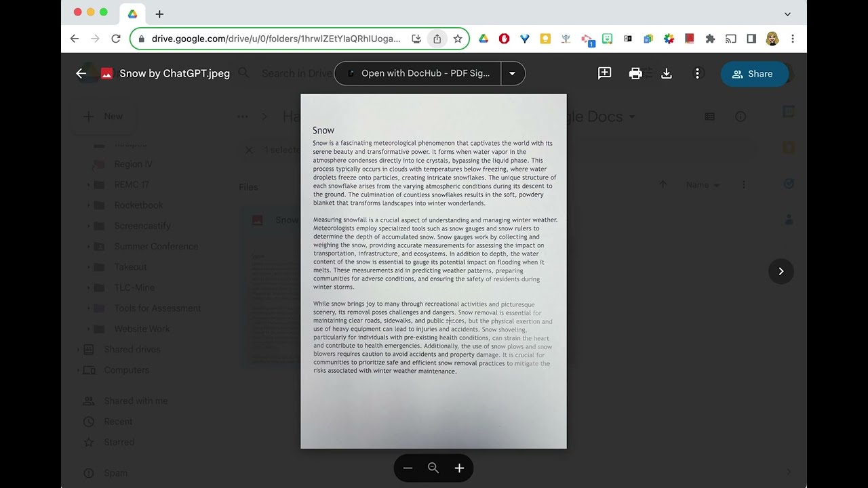Click the cast media icon in toolbar
868x488 pixels.
(x=731, y=39)
